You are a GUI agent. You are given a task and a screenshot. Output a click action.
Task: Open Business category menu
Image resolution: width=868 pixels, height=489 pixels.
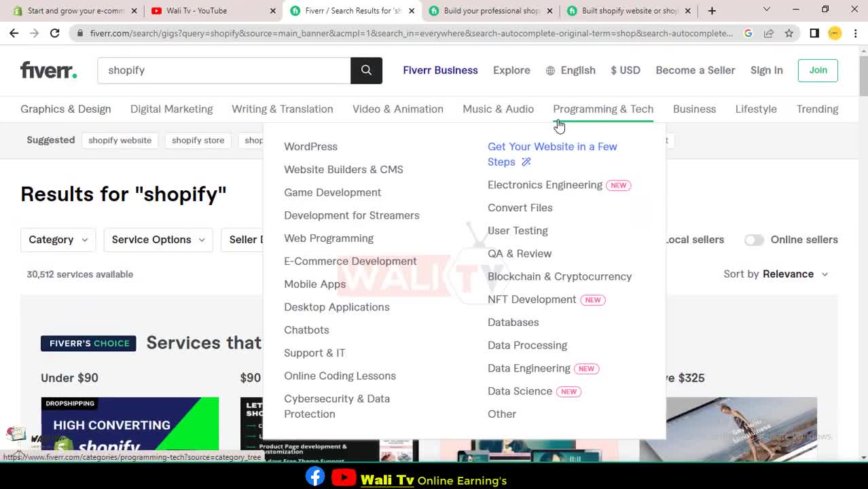click(694, 109)
